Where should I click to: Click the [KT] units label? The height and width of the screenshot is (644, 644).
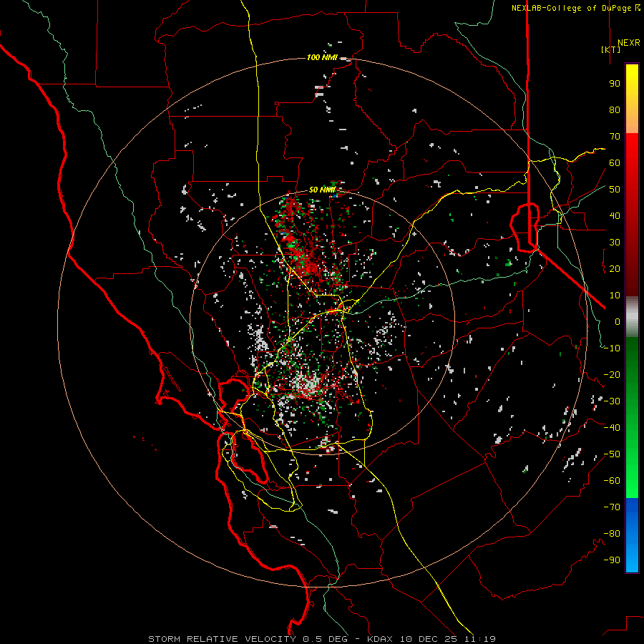[x=611, y=49]
